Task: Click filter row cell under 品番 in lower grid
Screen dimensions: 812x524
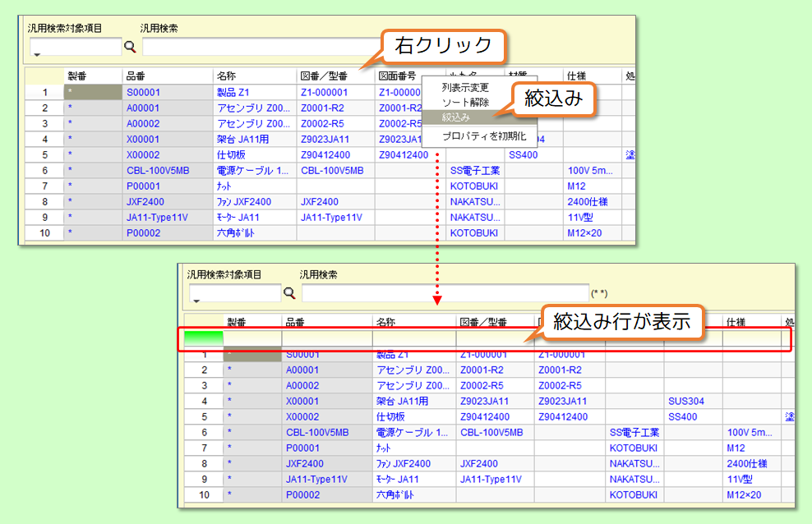Action: tap(326, 338)
